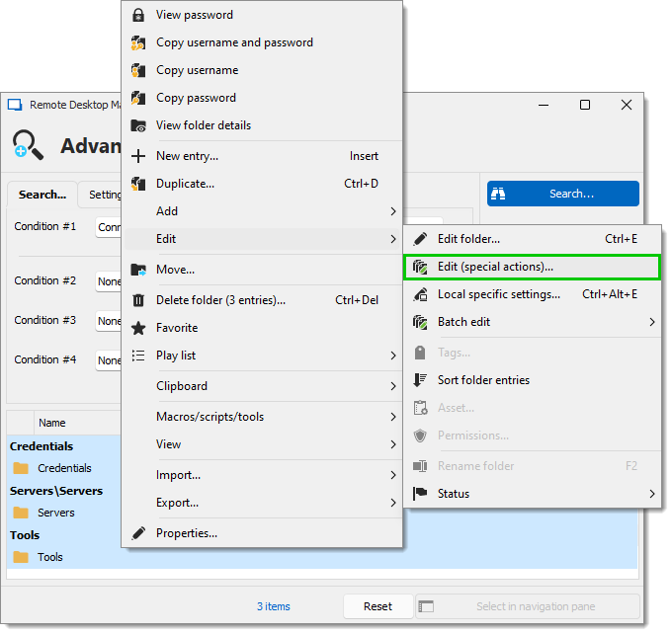Viewport: 672px width, 634px height.
Task: Click the Local specific settings icon
Action: tap(420, 294)
